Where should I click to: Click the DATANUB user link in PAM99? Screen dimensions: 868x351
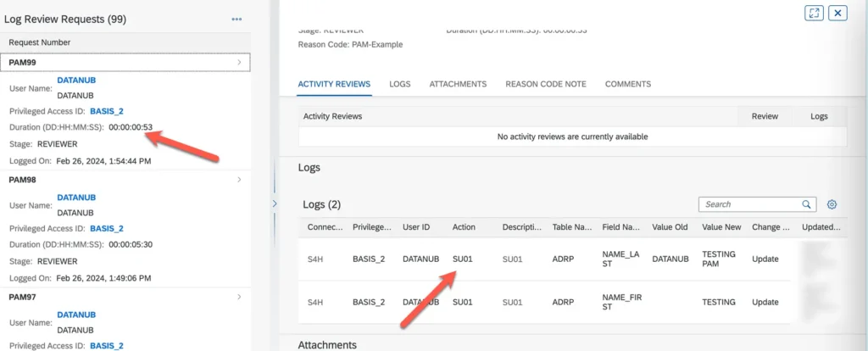point(75,81)
